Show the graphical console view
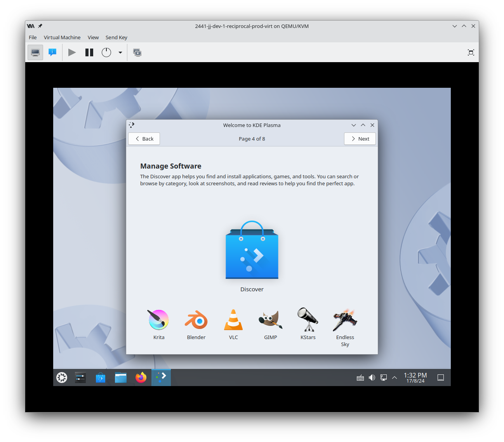This screenshot has width=504, height=442. [35, 52]
